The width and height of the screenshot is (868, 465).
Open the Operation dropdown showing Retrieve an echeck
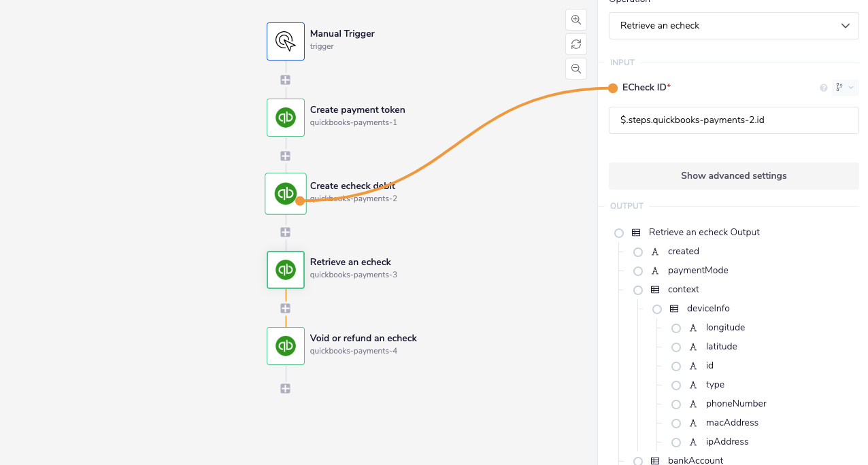click(x=733, y=25)
